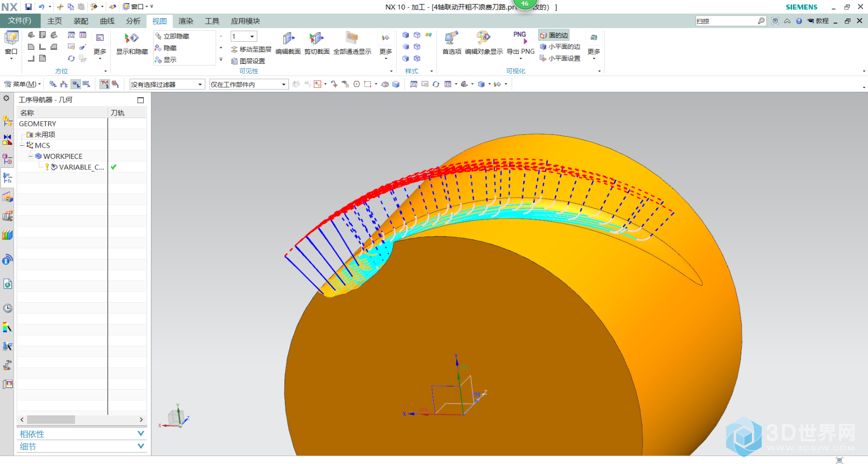The image size is (868, 464).
Task: Click the 显示 command
Action: pyautogui.click(x=166, y=60)
